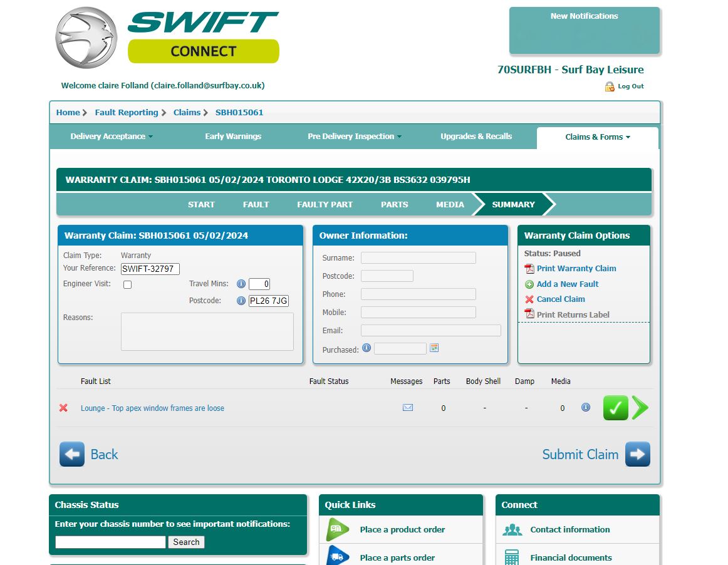Click the Print Returns Label link

(573, 315)
